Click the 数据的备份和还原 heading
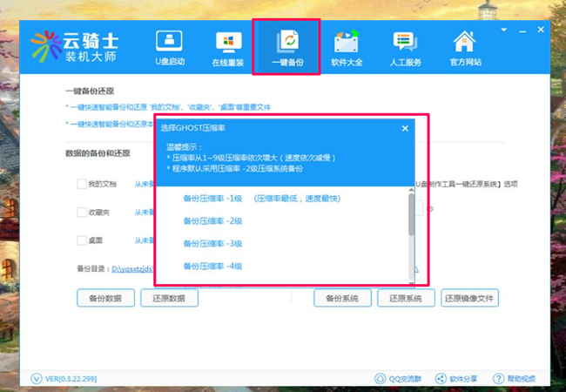Viewport: 566px width, 392px height. [98, 153]
